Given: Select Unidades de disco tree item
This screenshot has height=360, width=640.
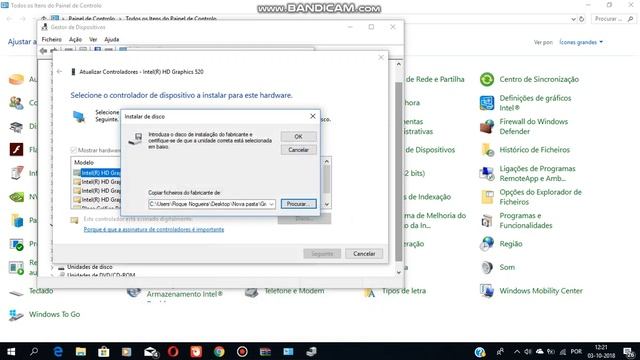Looking at the screenshot, I should (89, 267).
